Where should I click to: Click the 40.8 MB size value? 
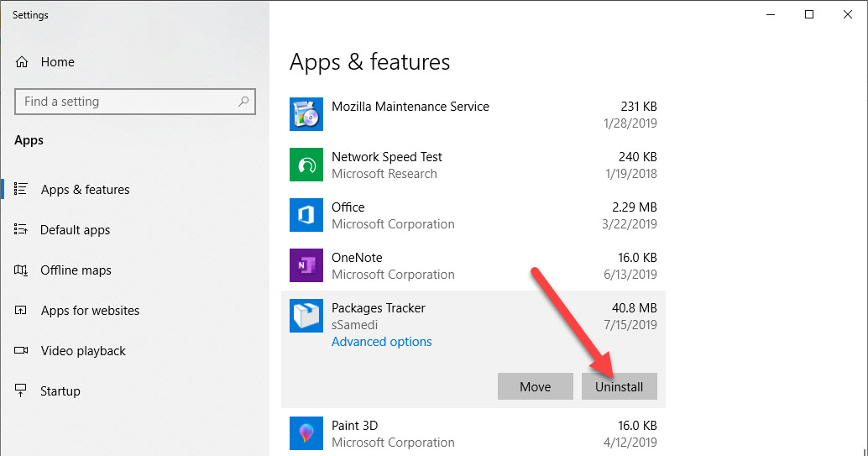(635, 308)
